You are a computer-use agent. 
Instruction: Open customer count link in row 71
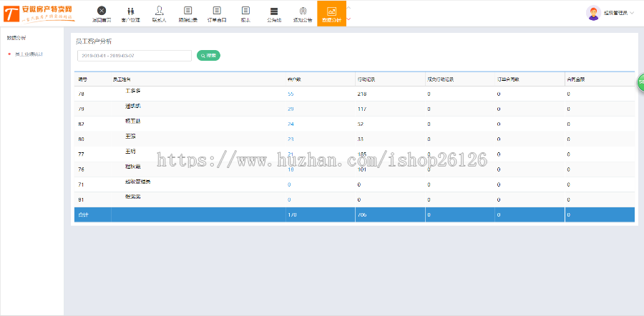289,184
